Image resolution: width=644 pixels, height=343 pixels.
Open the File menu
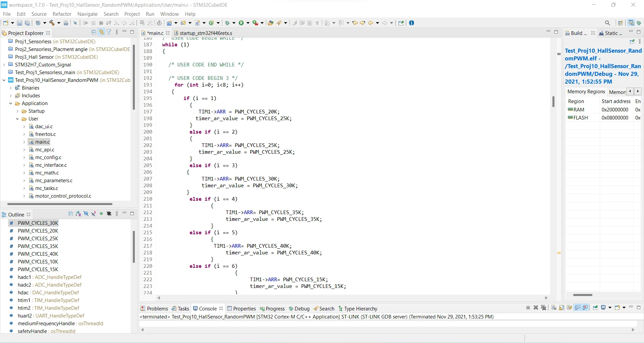pyautogui.click(x=7, y=14)
